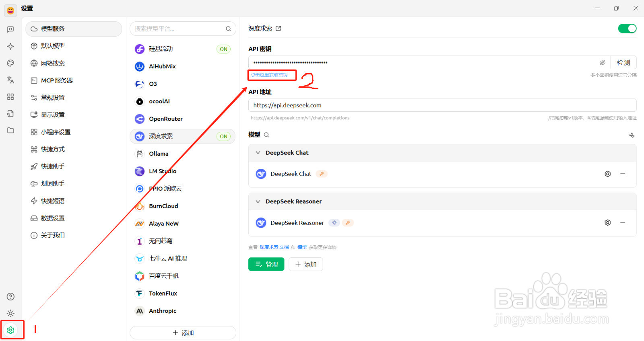Select Alaya NeW provider
The image size is (644, 341).
[x=182, y=224]
